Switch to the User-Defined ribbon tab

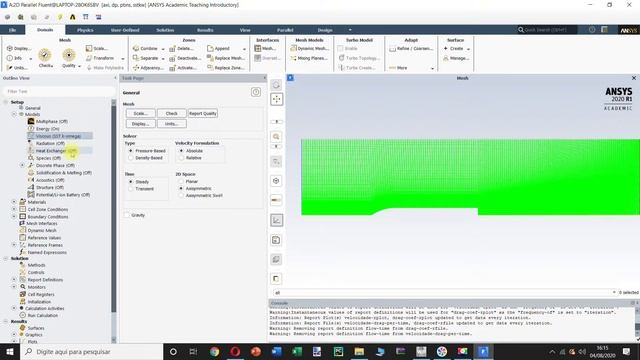pyautogui.click(x=125, y=30)
